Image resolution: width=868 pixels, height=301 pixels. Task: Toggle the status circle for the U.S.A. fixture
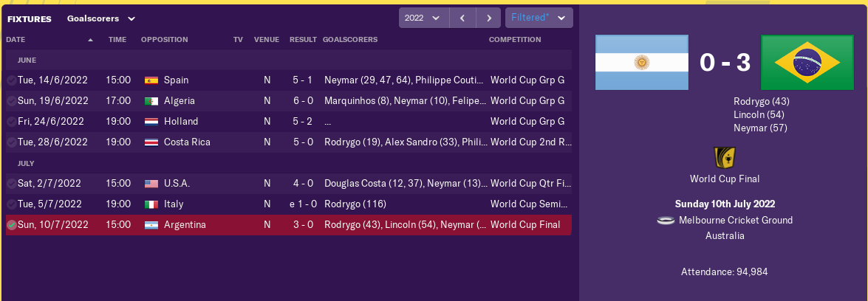click(12, 184)
